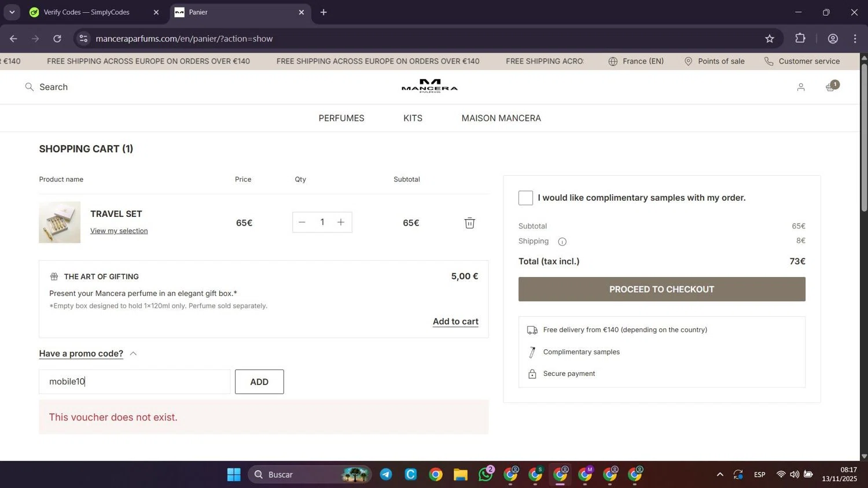Click PROCEED TO CHECKOUT button
Image resolution: width=868 pixels, height=488 pixels.
661,289
